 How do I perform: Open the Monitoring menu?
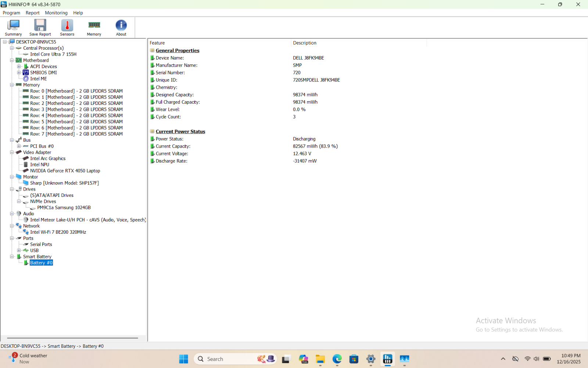56,13
